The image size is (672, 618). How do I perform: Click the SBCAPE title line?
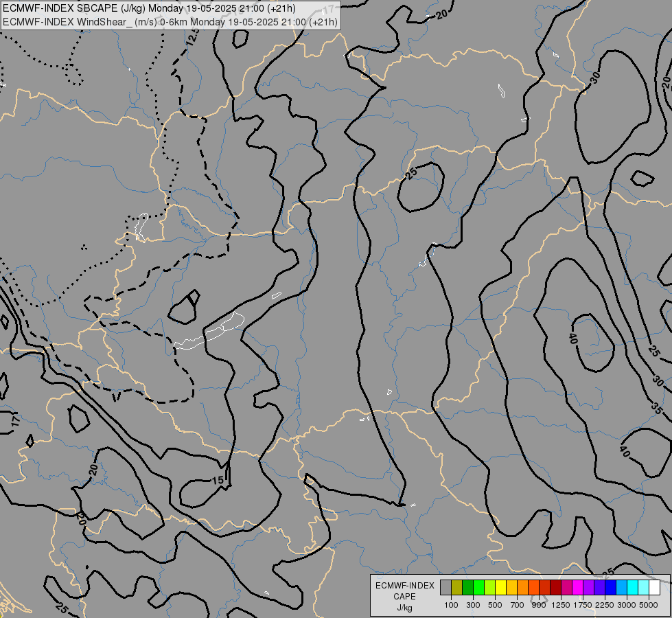coord(149,8)
